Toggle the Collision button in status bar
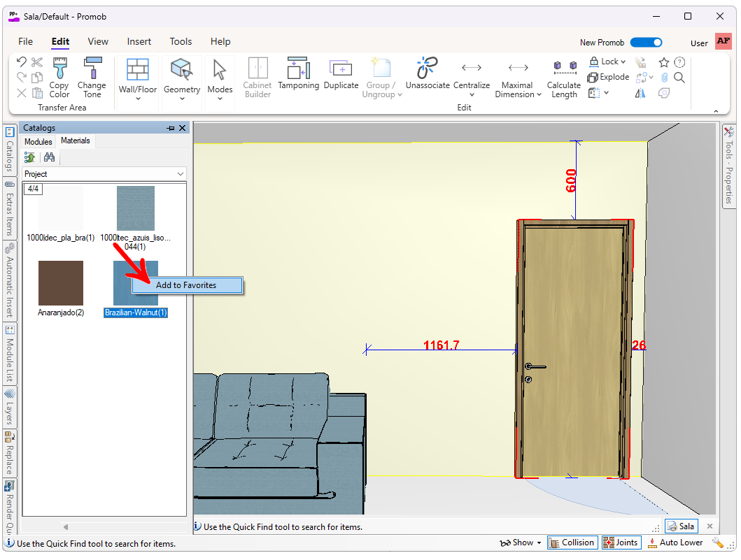Screen dimensions: 741x560 572,543
